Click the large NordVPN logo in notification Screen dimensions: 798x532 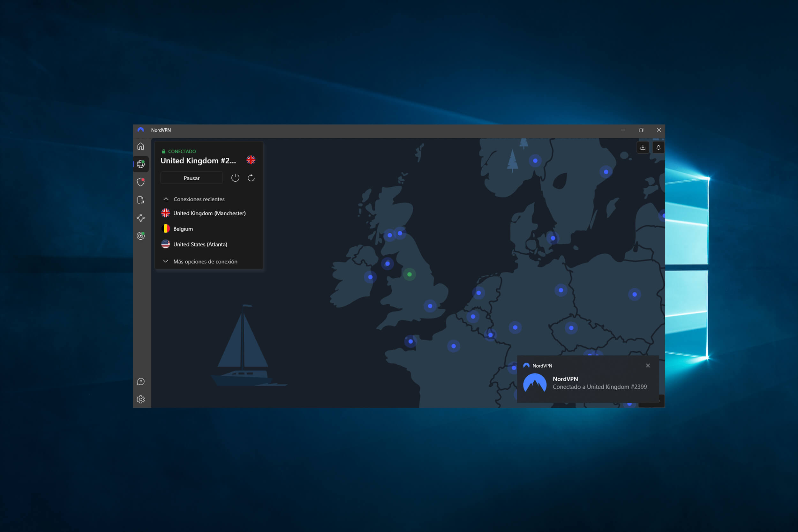[x=535, y=382]
